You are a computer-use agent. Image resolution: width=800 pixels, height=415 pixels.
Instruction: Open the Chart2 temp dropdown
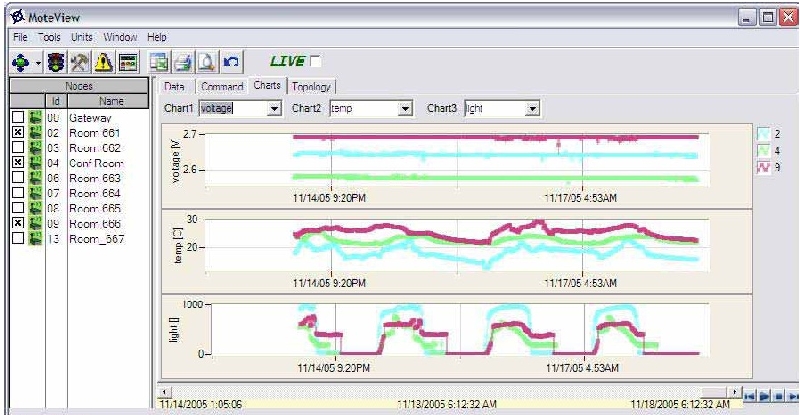point(406,108)
